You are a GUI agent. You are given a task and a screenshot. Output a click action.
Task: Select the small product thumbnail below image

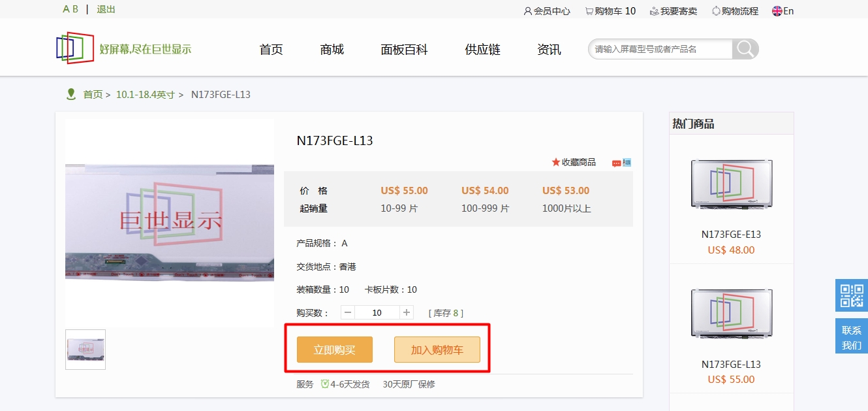[85, 350]
